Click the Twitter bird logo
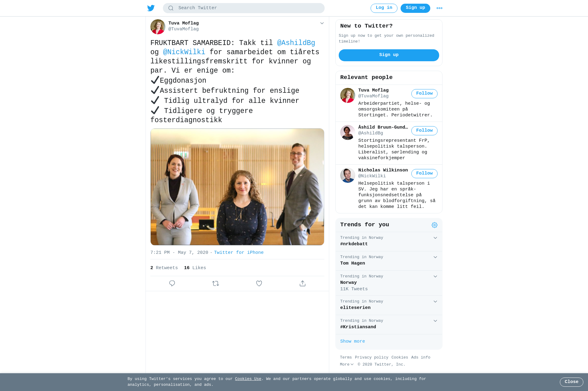The height and width of the screenshot is (391, 588). pyautogui.click(x=151, y=8)
